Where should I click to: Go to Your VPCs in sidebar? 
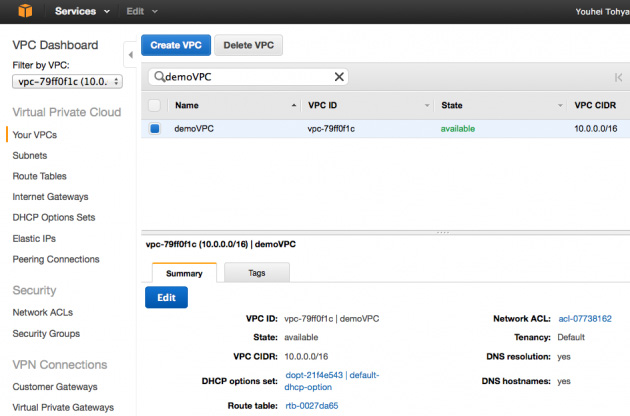pos(35,135)
